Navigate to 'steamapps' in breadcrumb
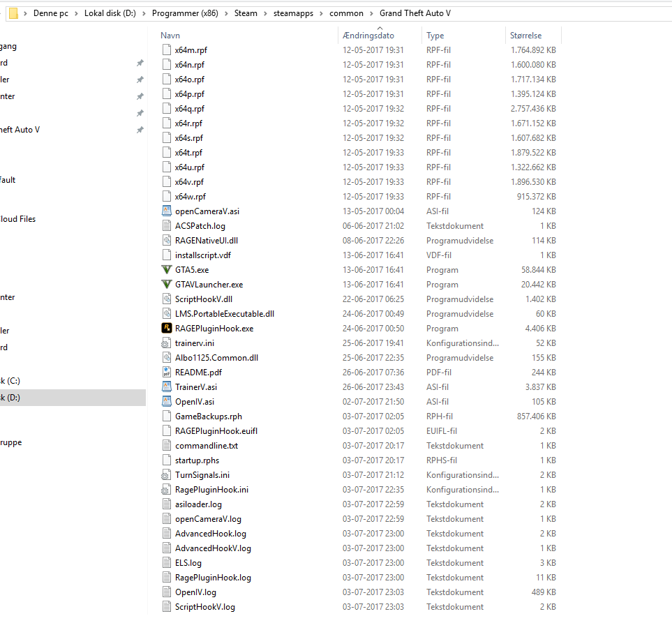 [x=294, y=13]
